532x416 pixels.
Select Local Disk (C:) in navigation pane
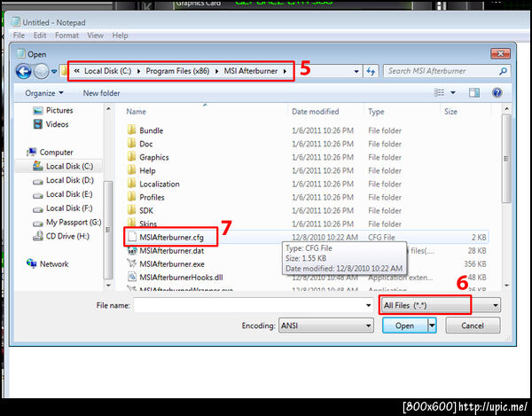(63, 166)
